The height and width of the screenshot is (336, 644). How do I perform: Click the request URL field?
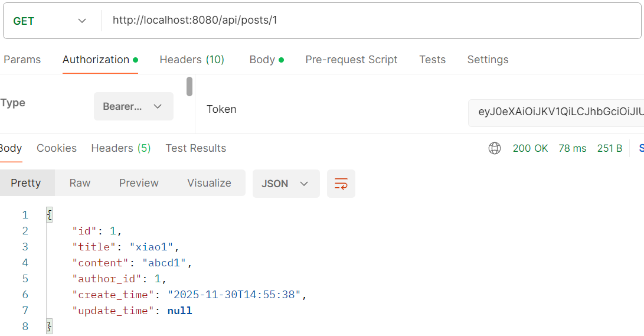[366, 21]
